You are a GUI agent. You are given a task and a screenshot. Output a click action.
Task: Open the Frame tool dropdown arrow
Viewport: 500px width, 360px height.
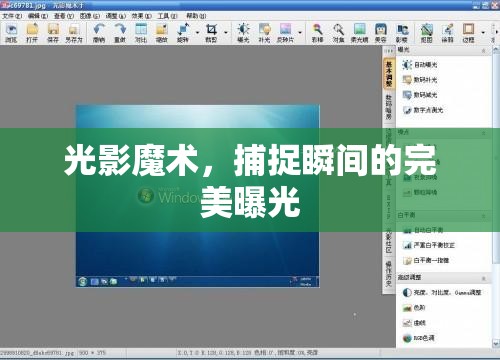(483, 33)
